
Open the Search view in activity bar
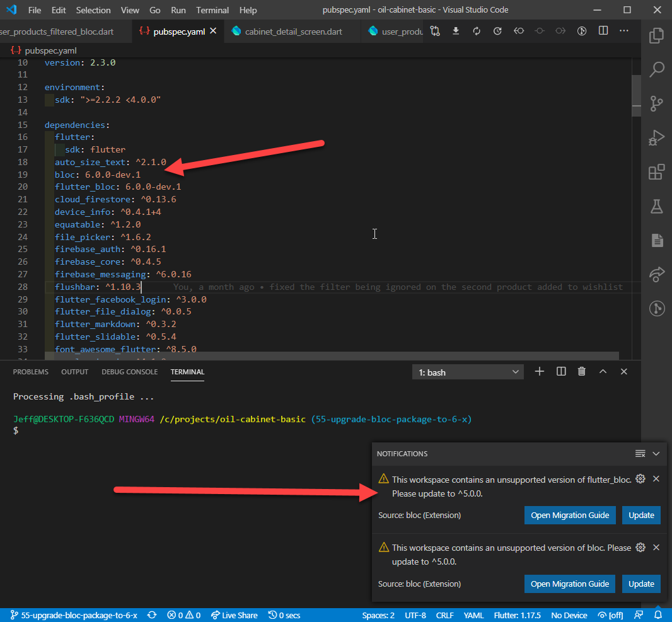point(656,69)
